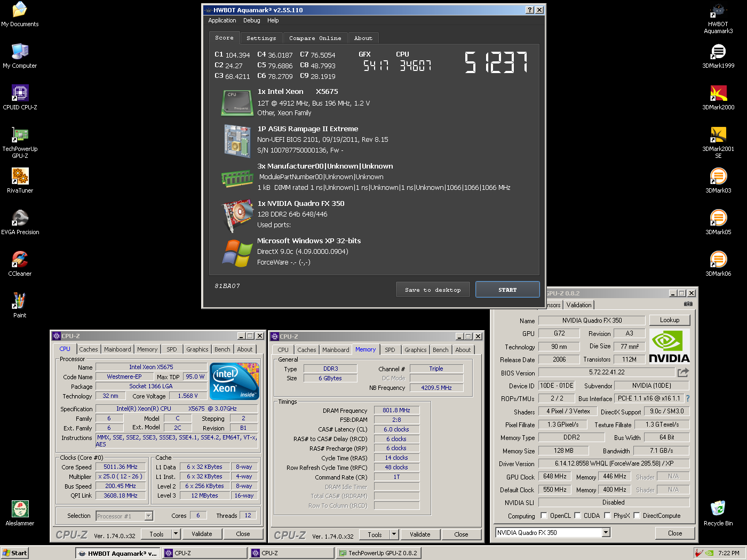Click Close in left CPU-Z window
The image size is (747, 560).
click(x=243, y=534)
